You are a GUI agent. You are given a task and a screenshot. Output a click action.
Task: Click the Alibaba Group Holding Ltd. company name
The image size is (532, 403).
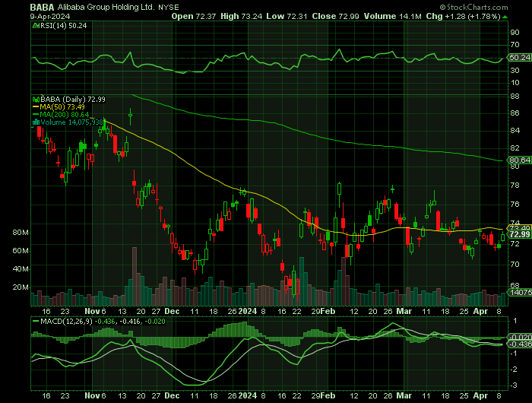point(106,7)
